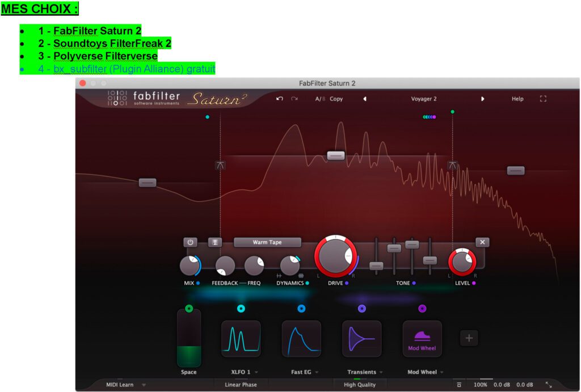Click the Copy button

pyautogui.click(x=336, y=99)
